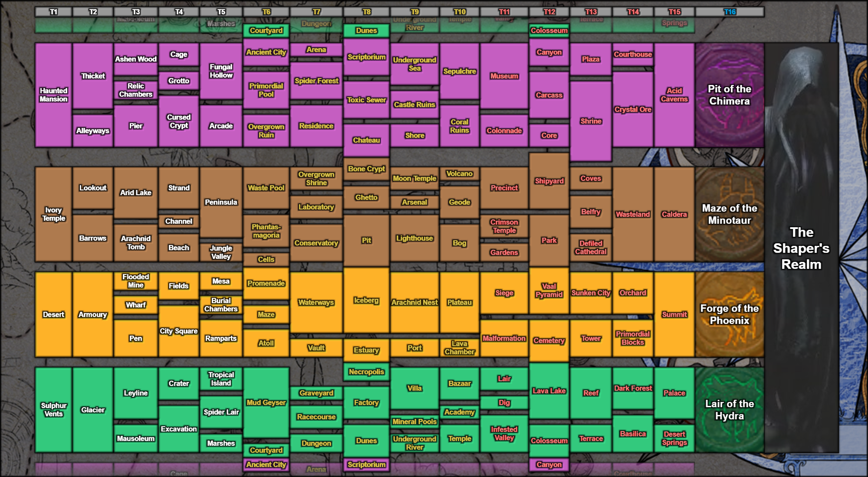
Task: Select the Sulphur Vents map tile
Action: click(x=53, y=410)
